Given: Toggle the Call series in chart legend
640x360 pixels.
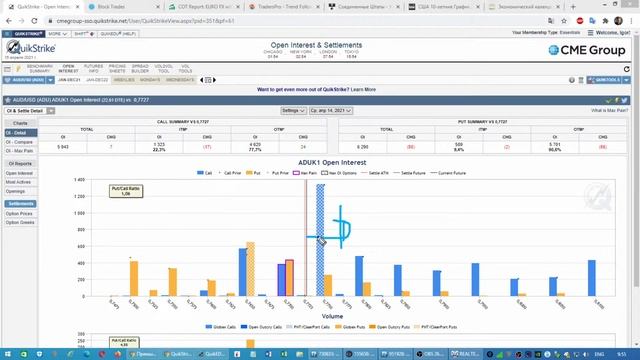Looking at the screenshot, I should [x=204, y=173].
